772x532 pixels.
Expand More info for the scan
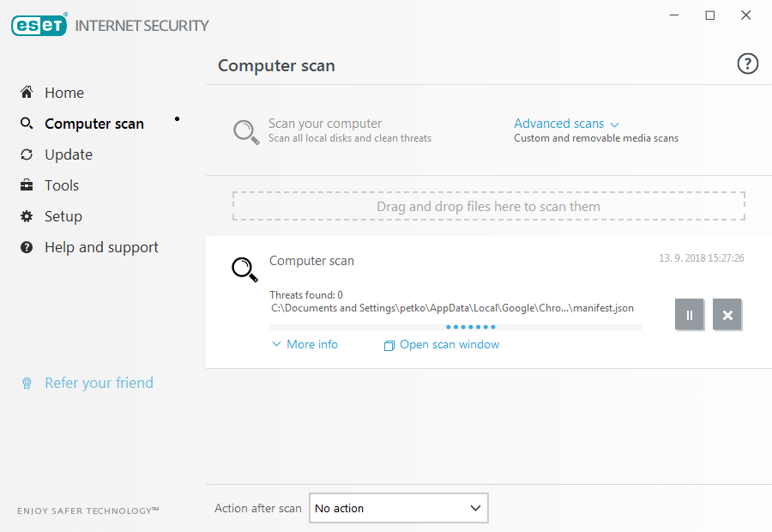(x=312, y=344)
